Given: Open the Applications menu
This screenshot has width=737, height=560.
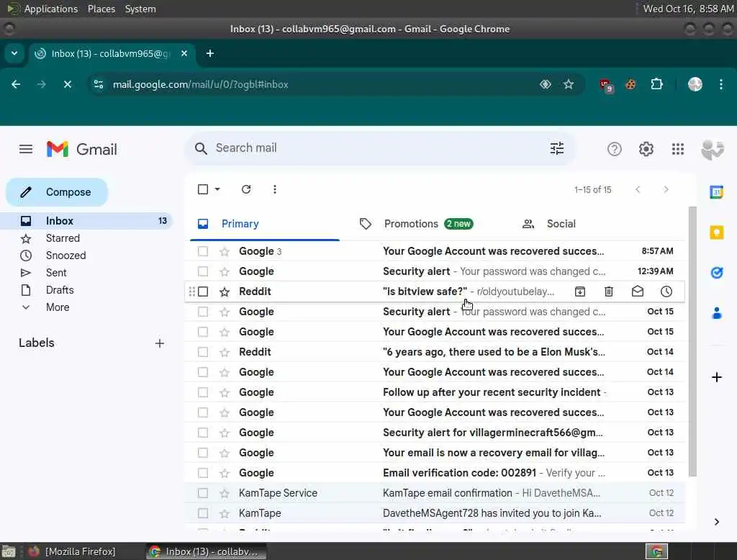Looking at the screenshot, I should click(50, 9).
